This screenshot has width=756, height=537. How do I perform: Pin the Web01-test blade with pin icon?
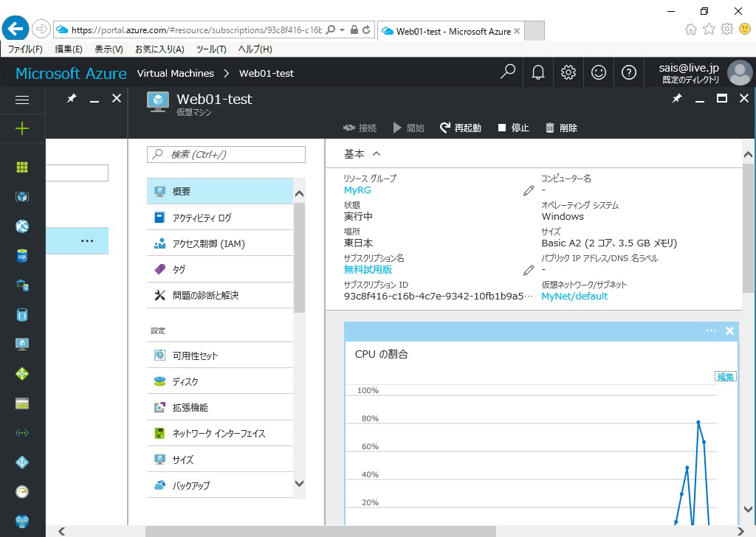tap(677, 98)
